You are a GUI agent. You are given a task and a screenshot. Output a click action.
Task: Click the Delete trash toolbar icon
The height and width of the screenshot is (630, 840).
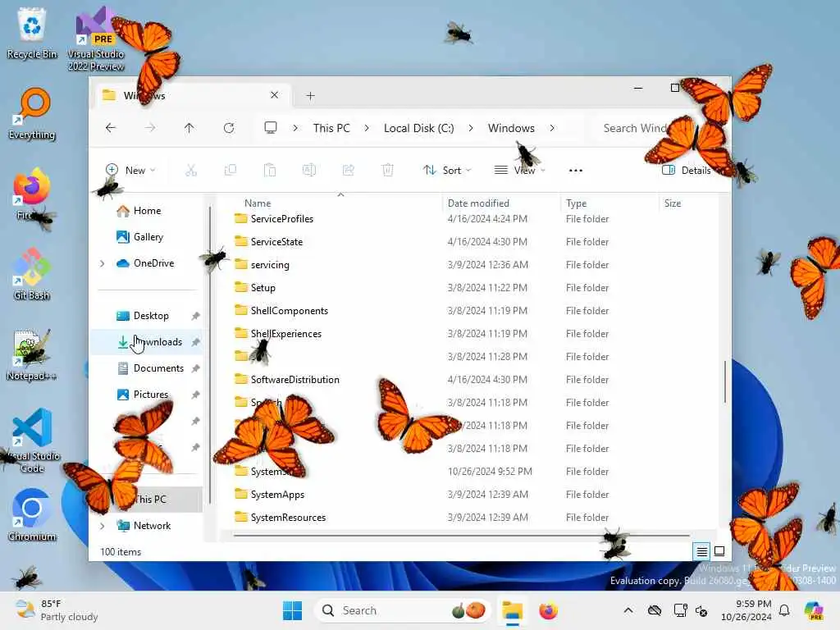(388, 171)
